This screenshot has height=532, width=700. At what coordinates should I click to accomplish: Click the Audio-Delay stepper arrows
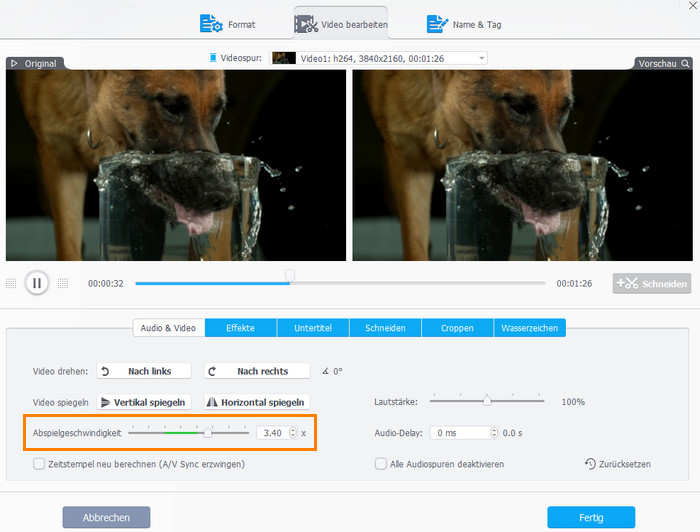494,433
